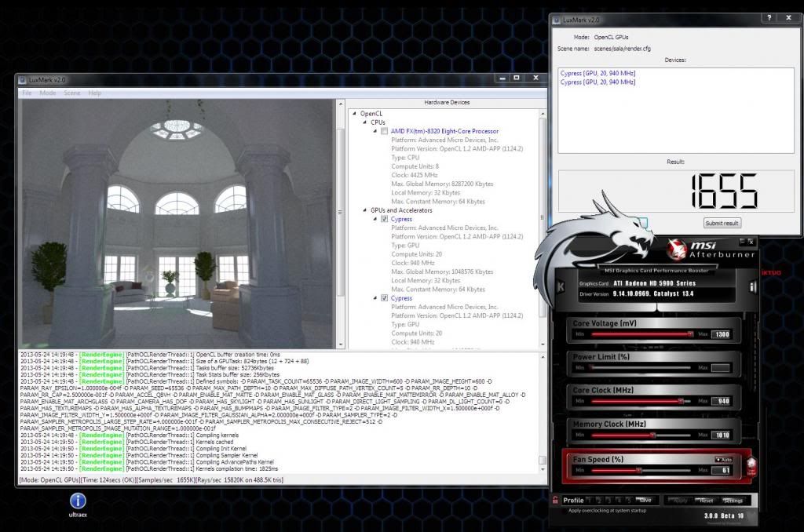Select profile slot 5 in Afterburner

coord(629,501)
